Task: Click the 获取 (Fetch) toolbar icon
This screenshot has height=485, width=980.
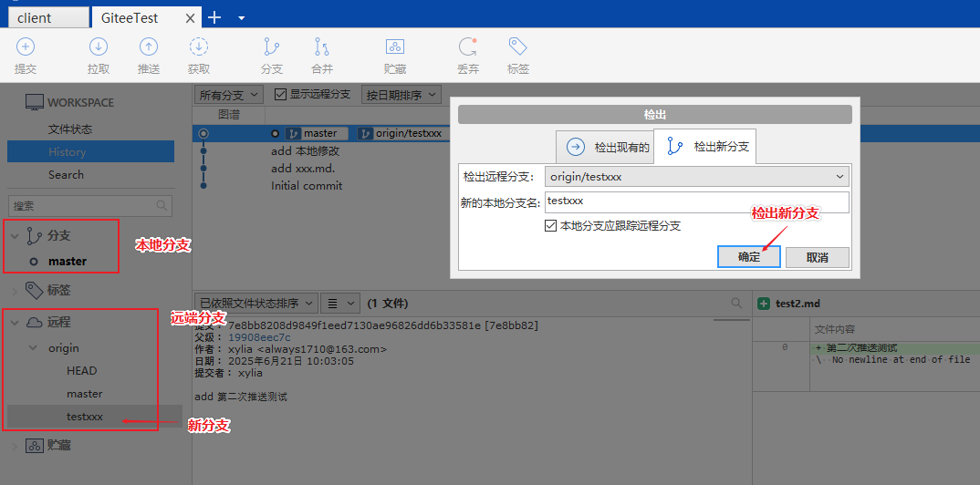Action: pos(199,55)
